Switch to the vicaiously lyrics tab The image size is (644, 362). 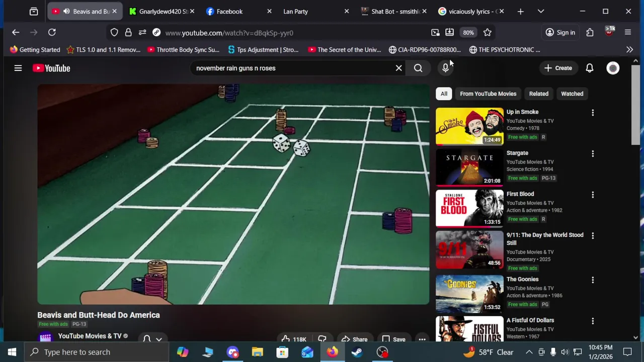coord(472,11)
